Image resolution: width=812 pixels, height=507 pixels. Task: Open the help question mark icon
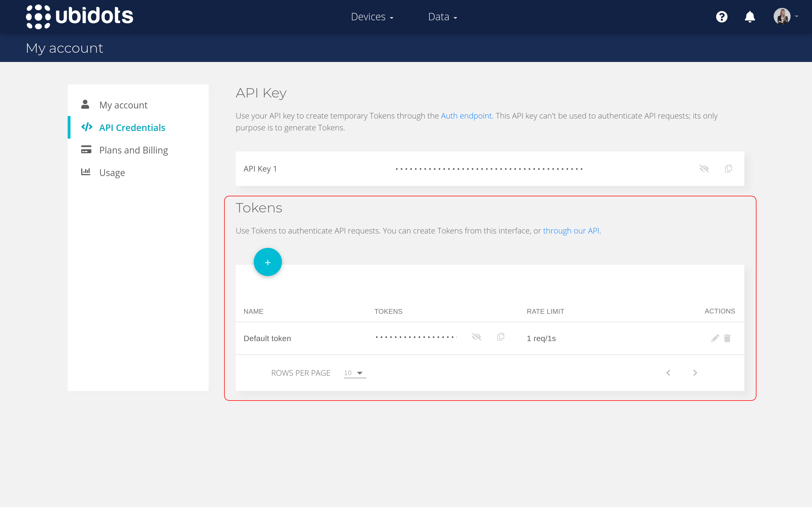(722, 16)
